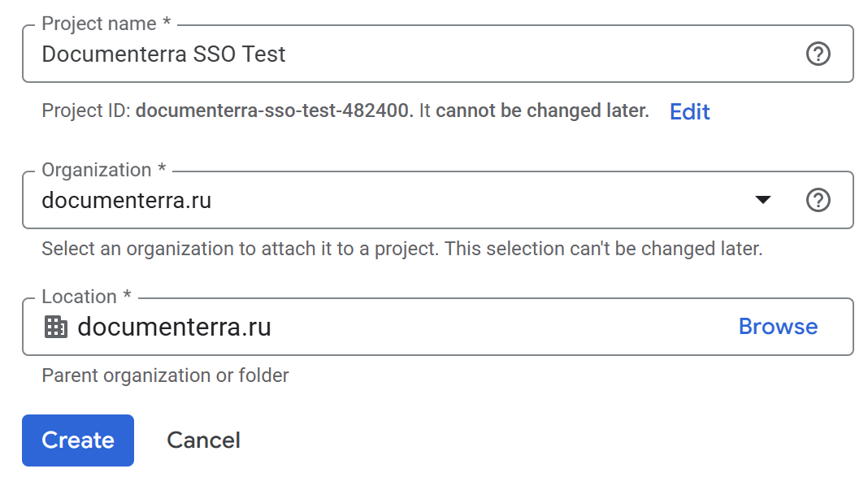The image size is (868, 486).
Task: Click the 'Project name *' field label
Action: pos(106,24)
